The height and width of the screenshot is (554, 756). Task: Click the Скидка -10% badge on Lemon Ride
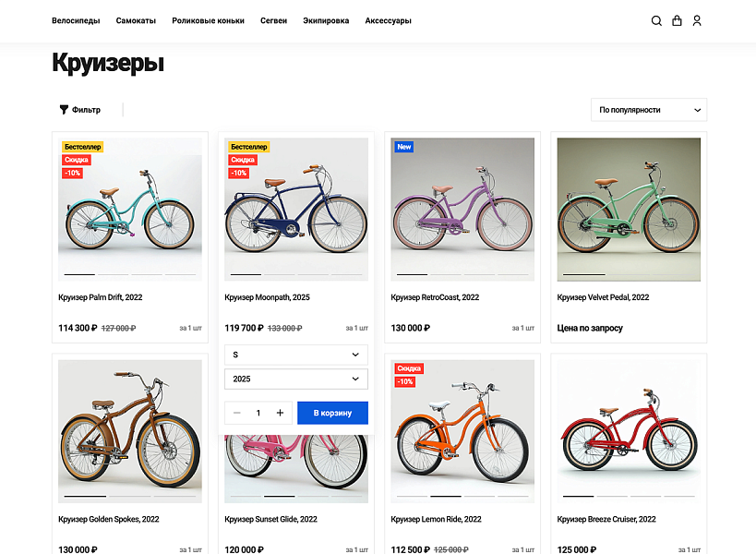[406, 374]
